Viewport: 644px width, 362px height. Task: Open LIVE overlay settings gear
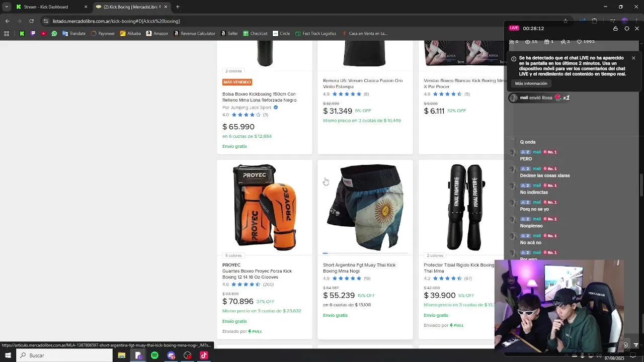[626, 29]
